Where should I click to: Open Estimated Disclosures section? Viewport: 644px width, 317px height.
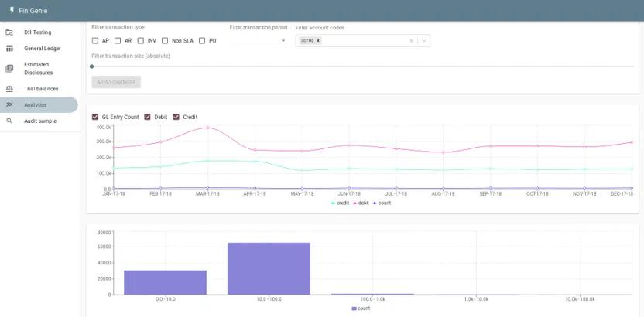click(39, 69)
